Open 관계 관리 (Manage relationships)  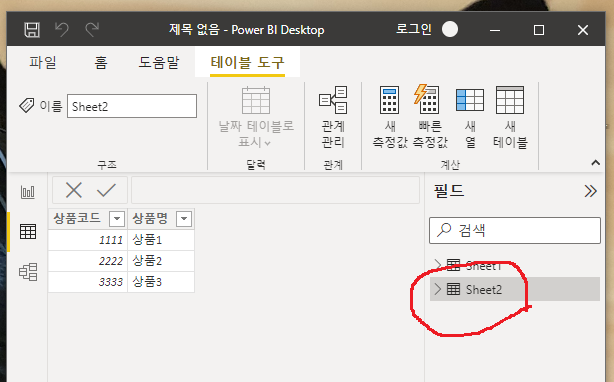[x=333, y=117]
